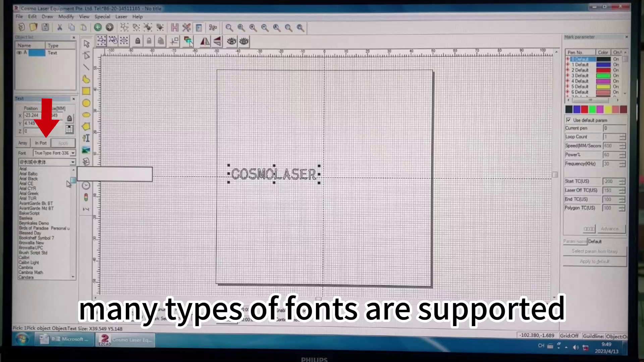Screen dimensions: 644x362
Task: Toggle On state for pen 2
Action: click(616, 70)
